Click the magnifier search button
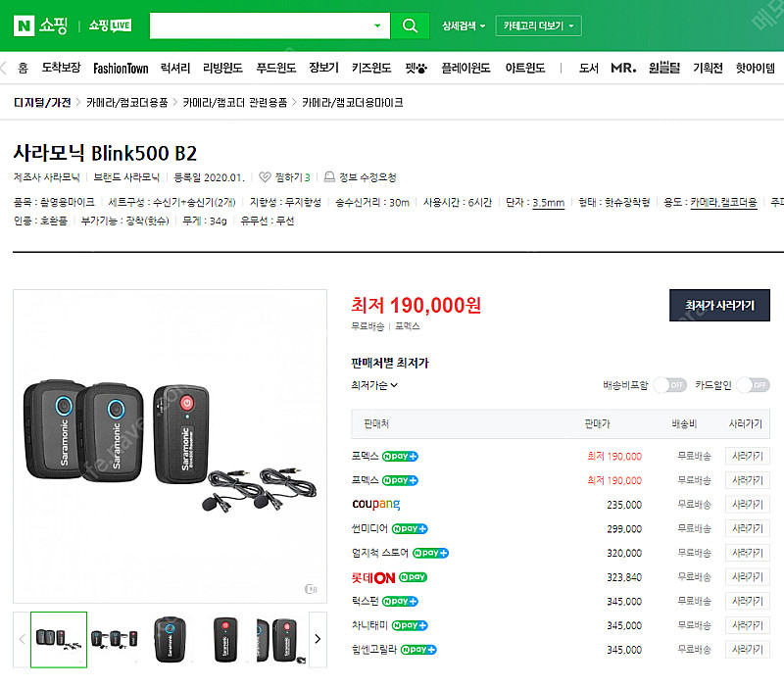The height and width of the screenshot is (688, 784). click(410, 25)
